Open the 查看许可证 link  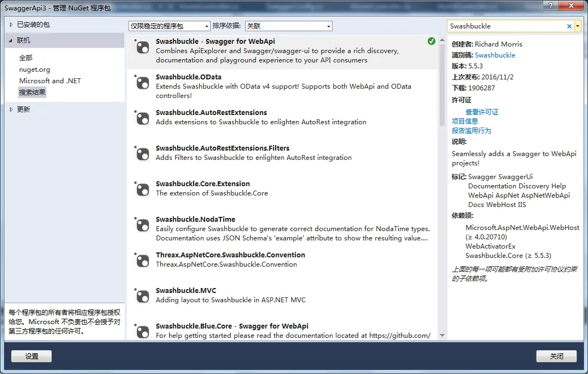(x=482, y=112)
